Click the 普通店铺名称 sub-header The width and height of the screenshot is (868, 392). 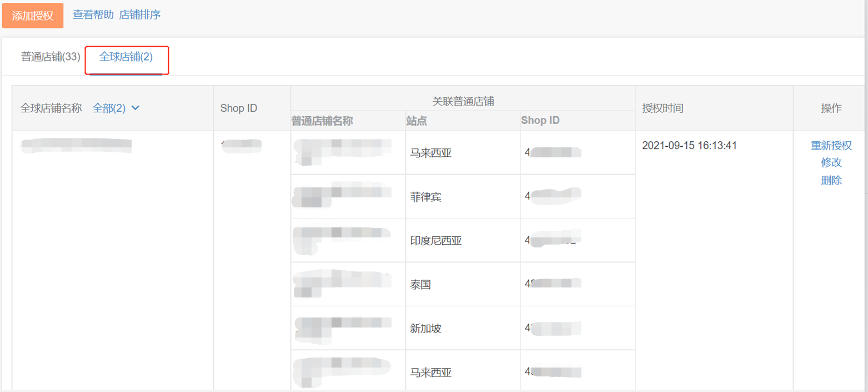tap(322, 121)
